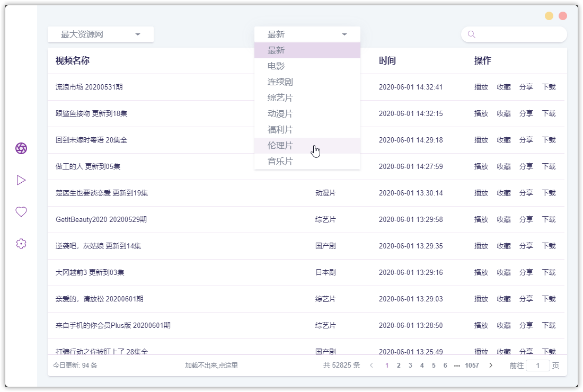Click the 前往 page number input field
This screenshot has height=392, width=583.
click(x=537, y=366)
